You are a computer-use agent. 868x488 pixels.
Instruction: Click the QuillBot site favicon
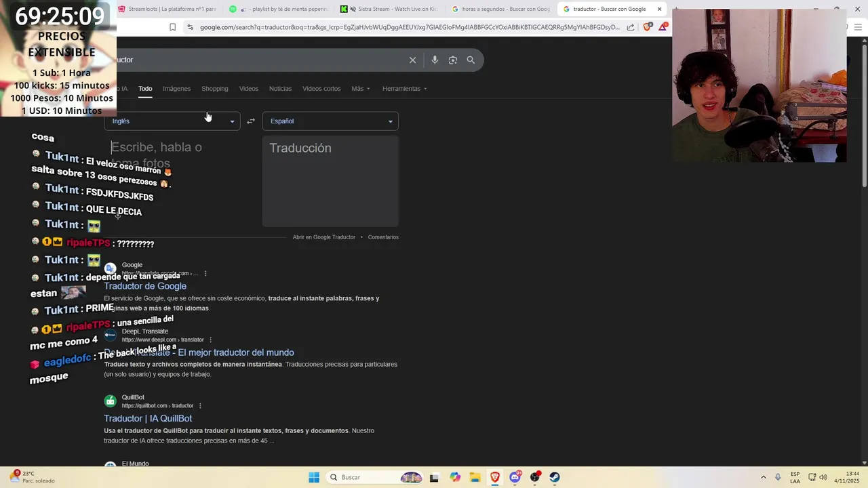tap(110, 401)
